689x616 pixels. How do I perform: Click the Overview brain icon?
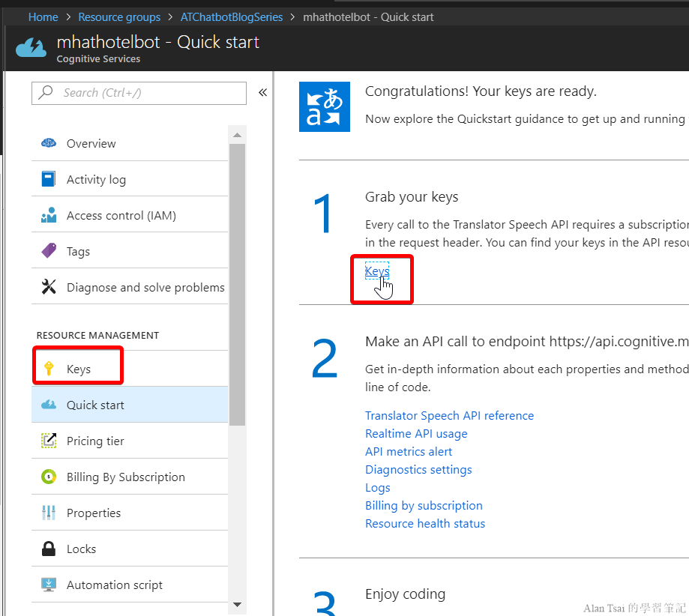pyautogui.click(x=49, y=143)
